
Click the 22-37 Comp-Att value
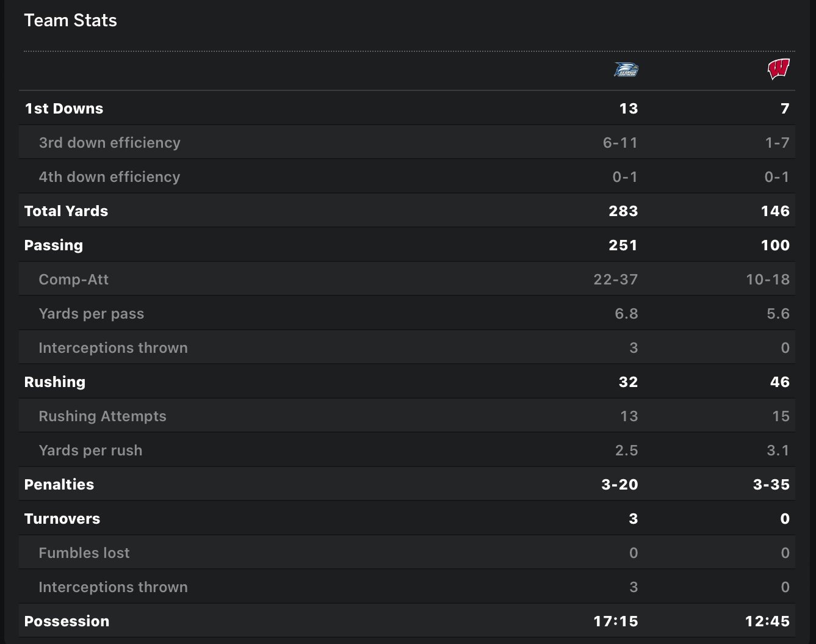tap(615, 280)
